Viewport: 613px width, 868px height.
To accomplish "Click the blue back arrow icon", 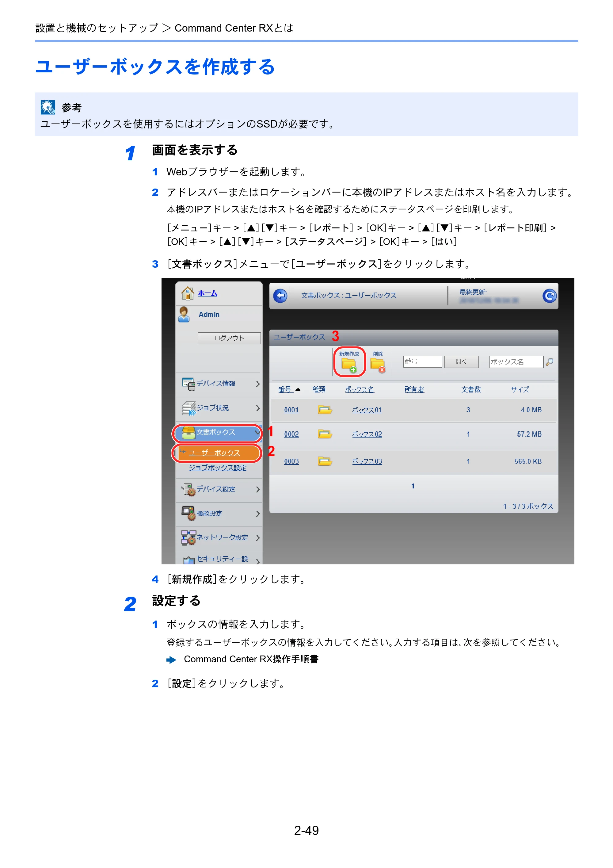I will click(x=280, y=296).
